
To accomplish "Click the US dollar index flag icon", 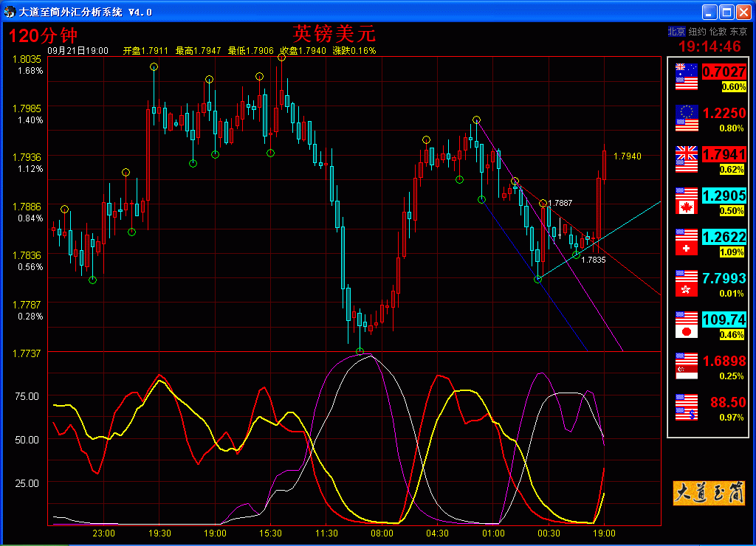I will click(687, 407).
